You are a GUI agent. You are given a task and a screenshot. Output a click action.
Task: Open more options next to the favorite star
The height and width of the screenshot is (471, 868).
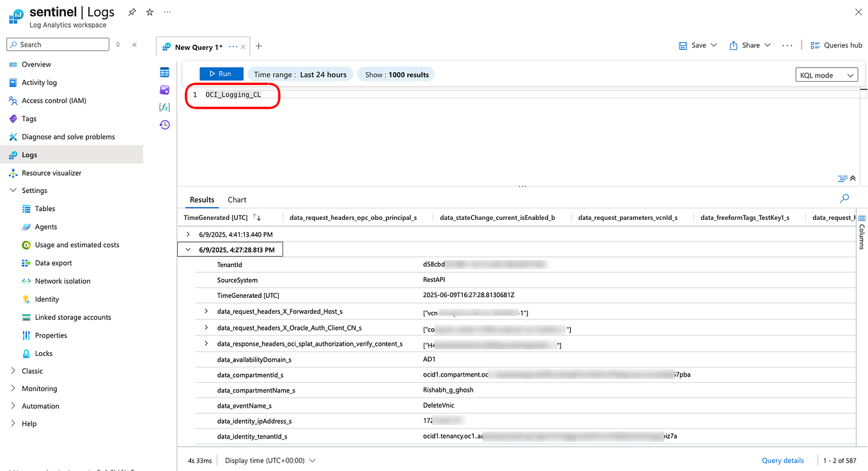(167, 12)
